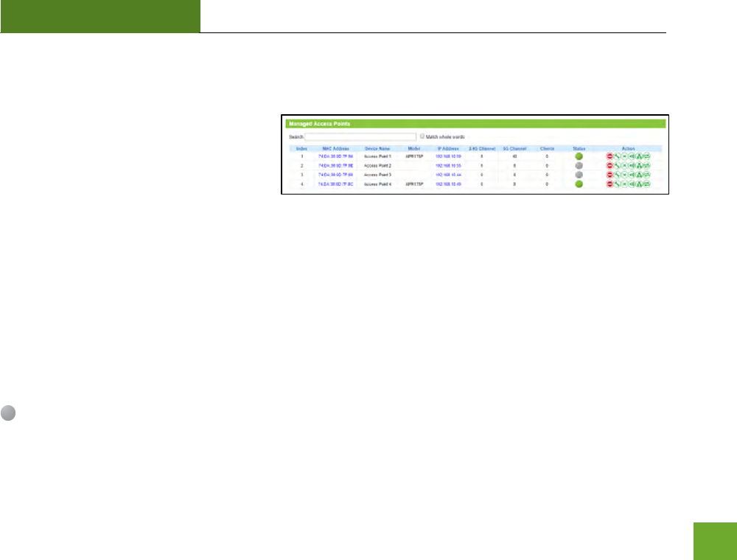737x560 pixels.
Task: Select the 'Access Point 2' device name cell
Action: pos(377,165)
